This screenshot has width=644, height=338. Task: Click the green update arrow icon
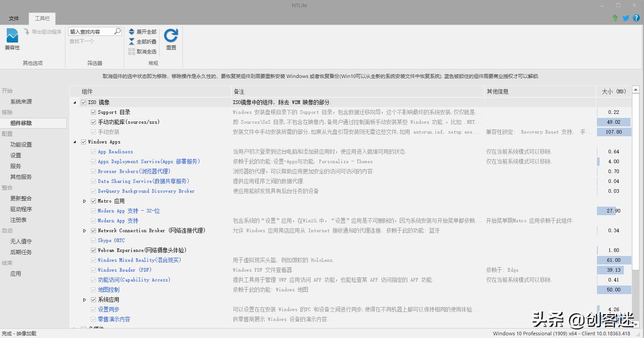[x=615, y=18]
